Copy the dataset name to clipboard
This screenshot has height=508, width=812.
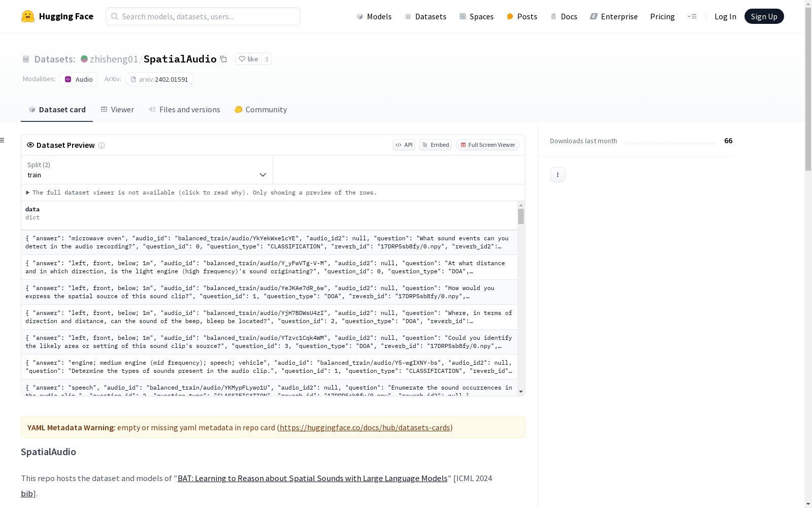[223, 59]
